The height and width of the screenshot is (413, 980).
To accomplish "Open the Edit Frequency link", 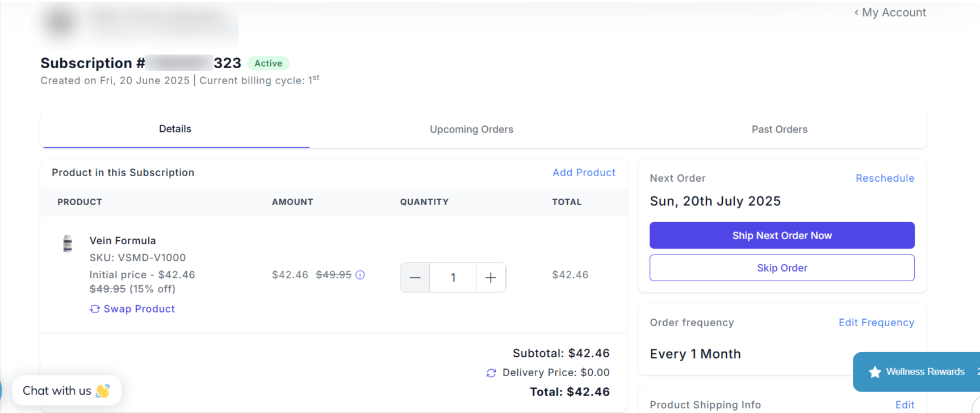I will point(876,323).
